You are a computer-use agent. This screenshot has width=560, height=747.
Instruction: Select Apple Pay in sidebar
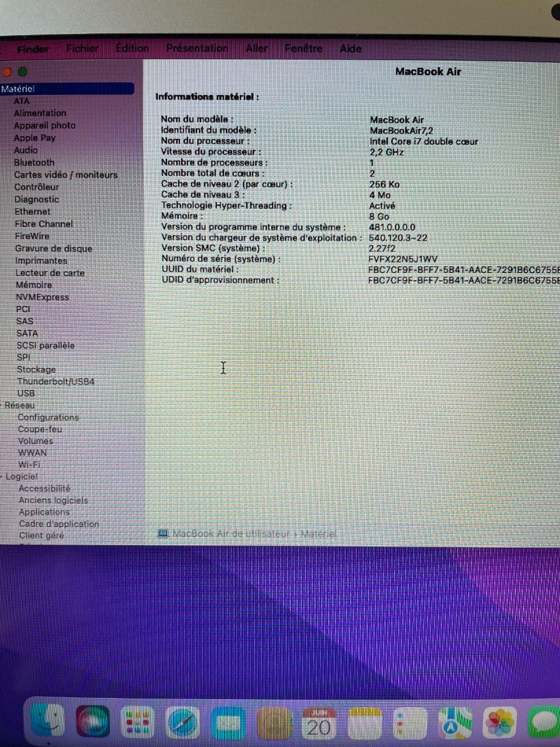pyautogui.click(x=35, y=138)
